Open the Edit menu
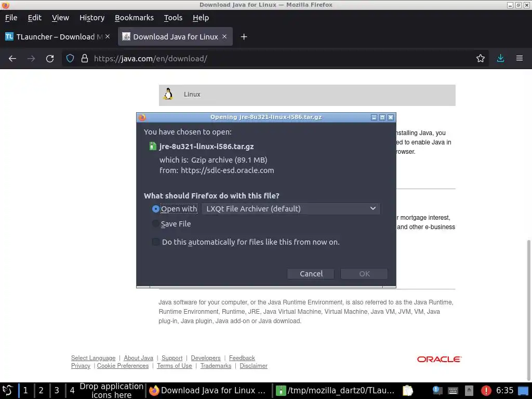Image resolution: width=532 pixels, height=399 pixels. (35, 18)
